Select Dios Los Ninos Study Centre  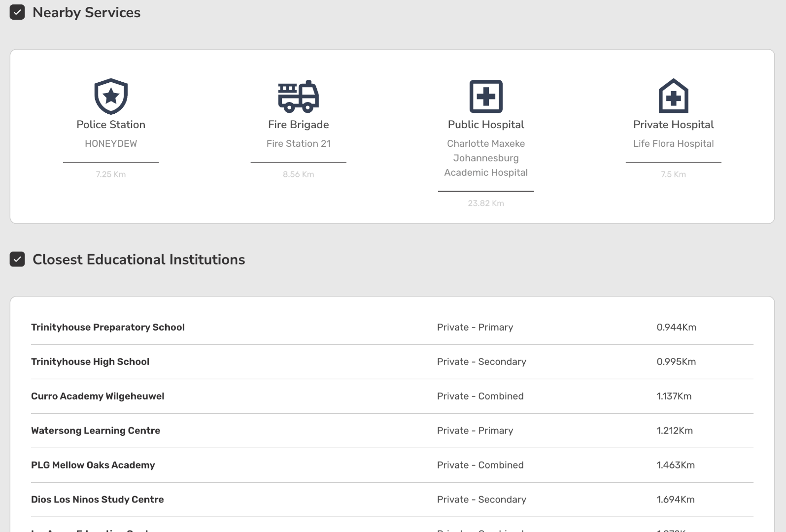click(x=98, y=499)
